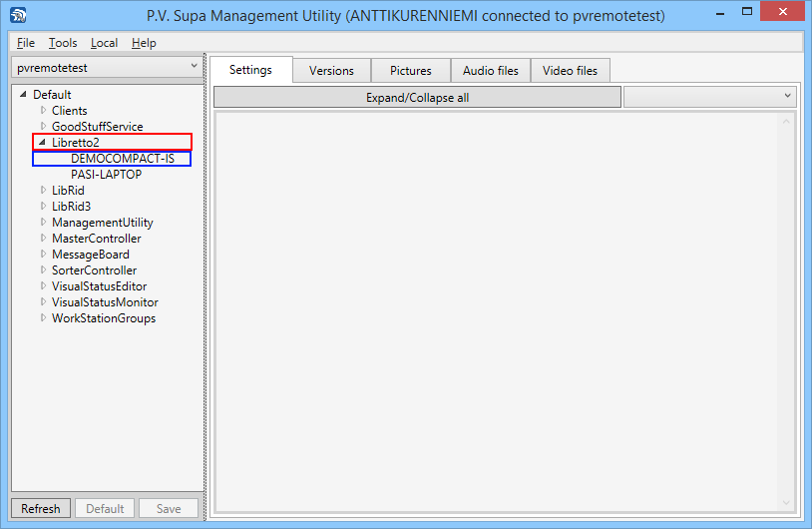Click the Expand/Collapse all button

click(417, 98)
